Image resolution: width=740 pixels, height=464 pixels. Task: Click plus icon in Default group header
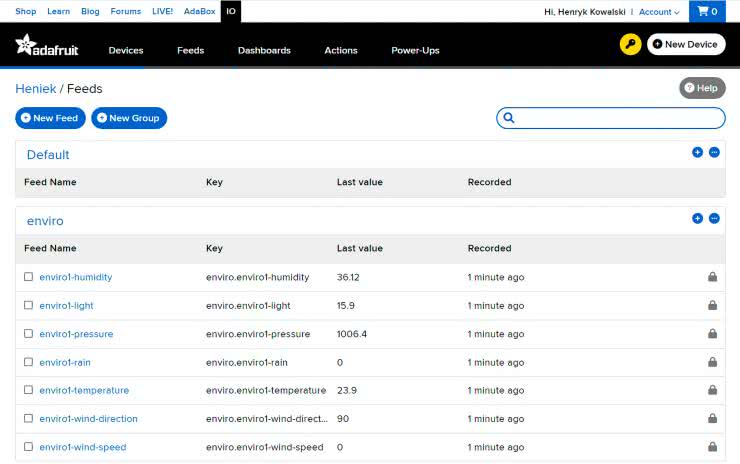[x=697, y=152]
